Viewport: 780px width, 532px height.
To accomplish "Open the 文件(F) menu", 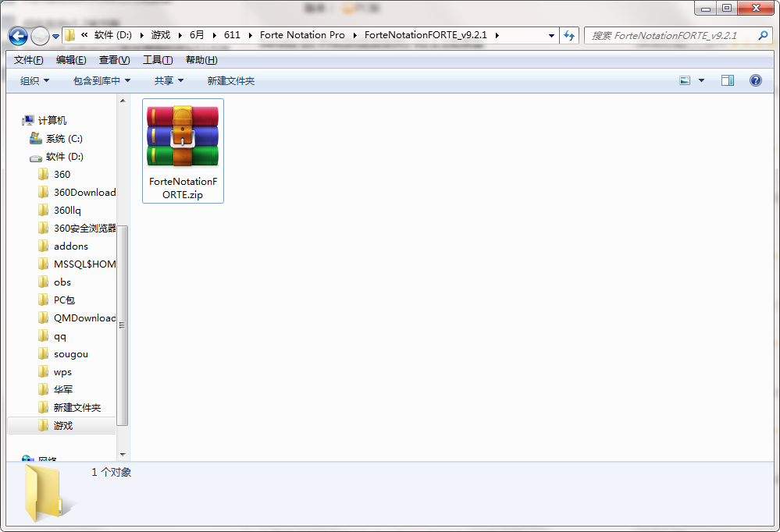I will (x=28, y=60).
